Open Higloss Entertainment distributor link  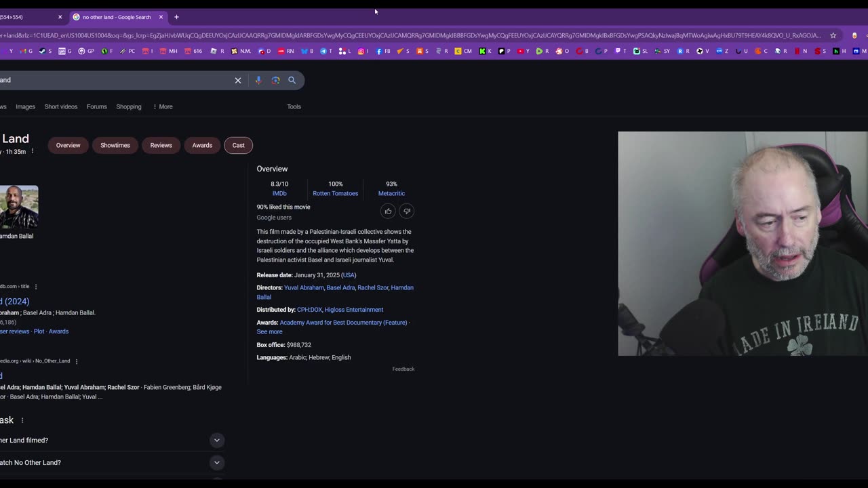point(354,310)
